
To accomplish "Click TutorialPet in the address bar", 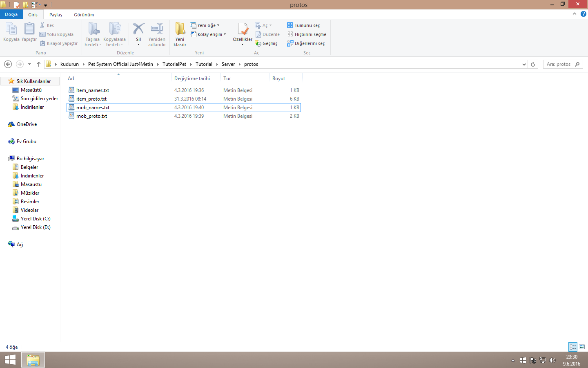I will pyautogui.click(x=174, y=64).
